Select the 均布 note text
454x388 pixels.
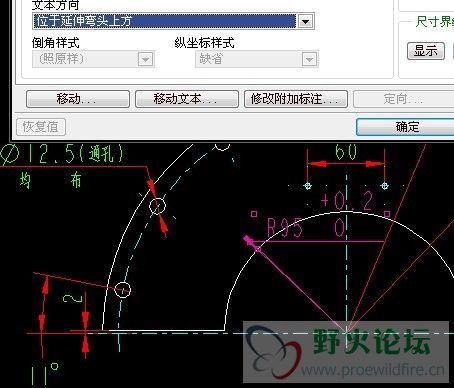(50, 181)
